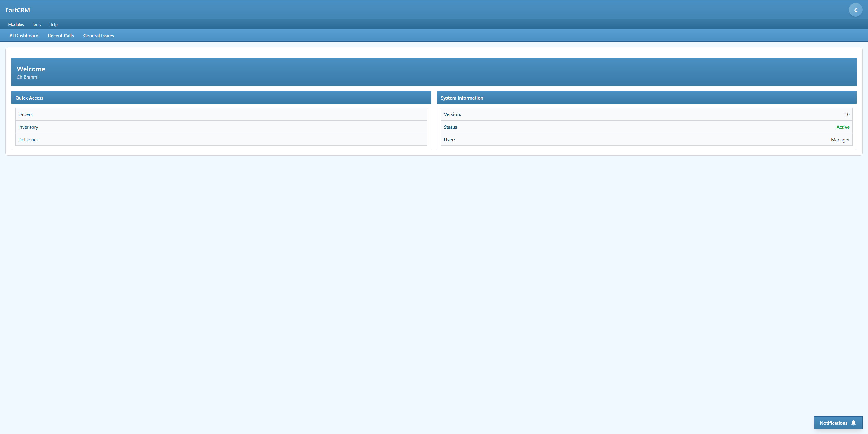Viewport: 868px width, 434px height.
Task: Switch to the BI Dashboard tab
Action: pos(24,35)
